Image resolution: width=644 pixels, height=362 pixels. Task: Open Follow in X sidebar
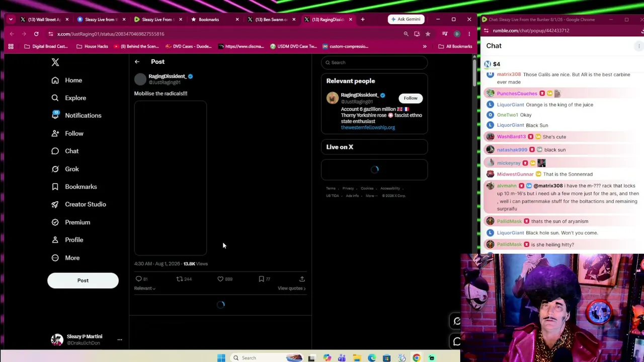pyautogui.click(x=67, y=134)
